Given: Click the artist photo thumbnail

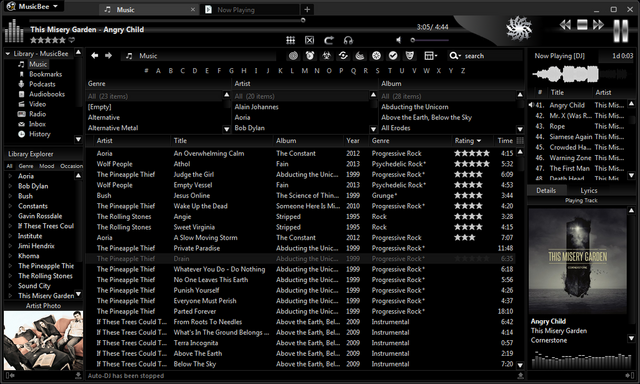Looking at the screenshot, I should pos(43,340).
